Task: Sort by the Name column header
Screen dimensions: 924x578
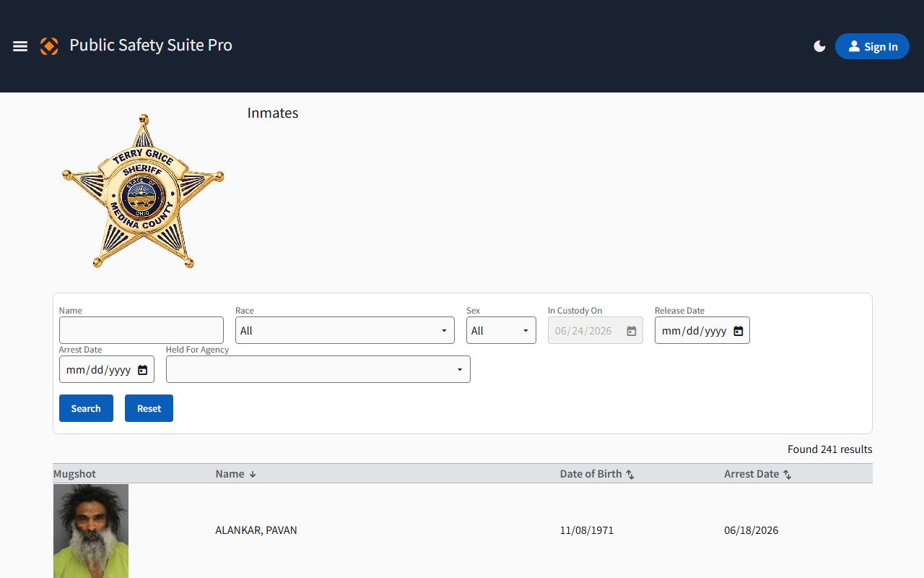Action: (236, 474)
